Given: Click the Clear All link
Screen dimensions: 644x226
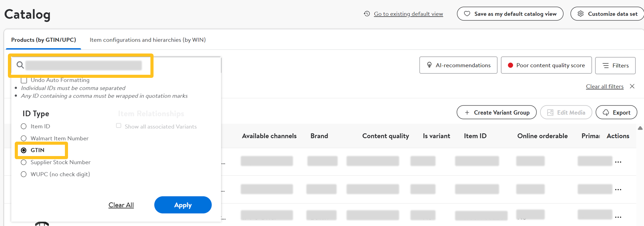Looking at the screenshot, I should point(121,205).
